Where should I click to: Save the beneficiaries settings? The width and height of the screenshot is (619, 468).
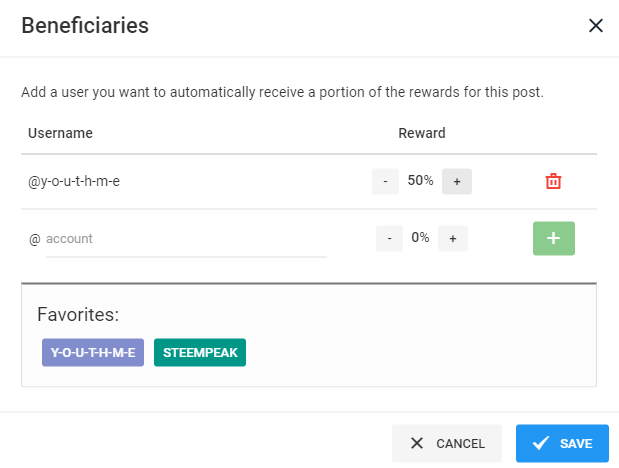562,443
